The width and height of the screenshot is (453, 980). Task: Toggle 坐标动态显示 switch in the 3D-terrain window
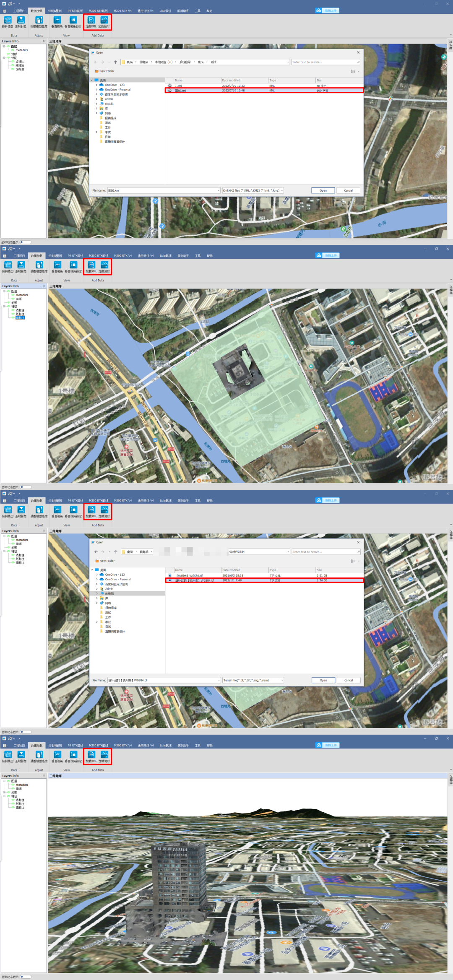pyautogui.click(x=26, y=977)
